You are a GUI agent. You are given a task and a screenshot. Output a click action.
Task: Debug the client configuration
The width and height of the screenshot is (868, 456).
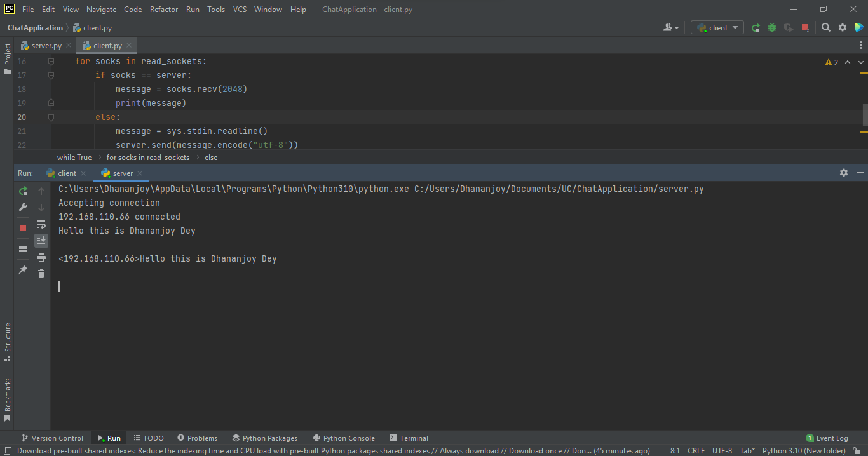772,28
